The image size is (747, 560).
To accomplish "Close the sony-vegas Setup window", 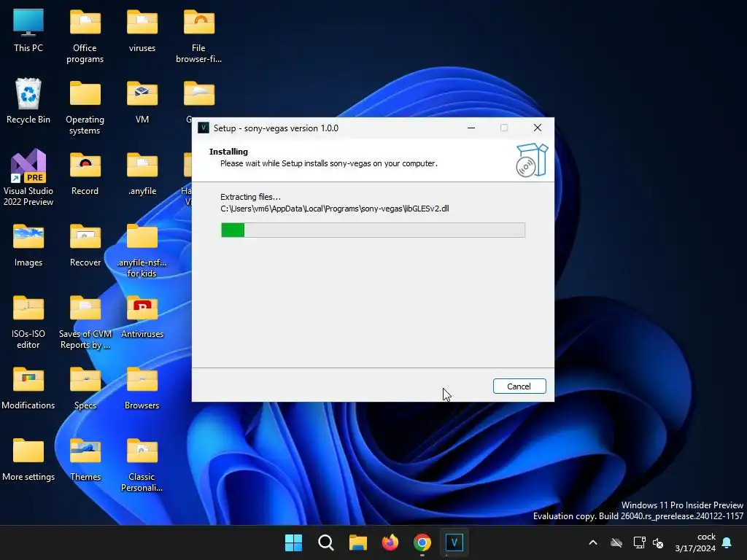I will (538, 128).
